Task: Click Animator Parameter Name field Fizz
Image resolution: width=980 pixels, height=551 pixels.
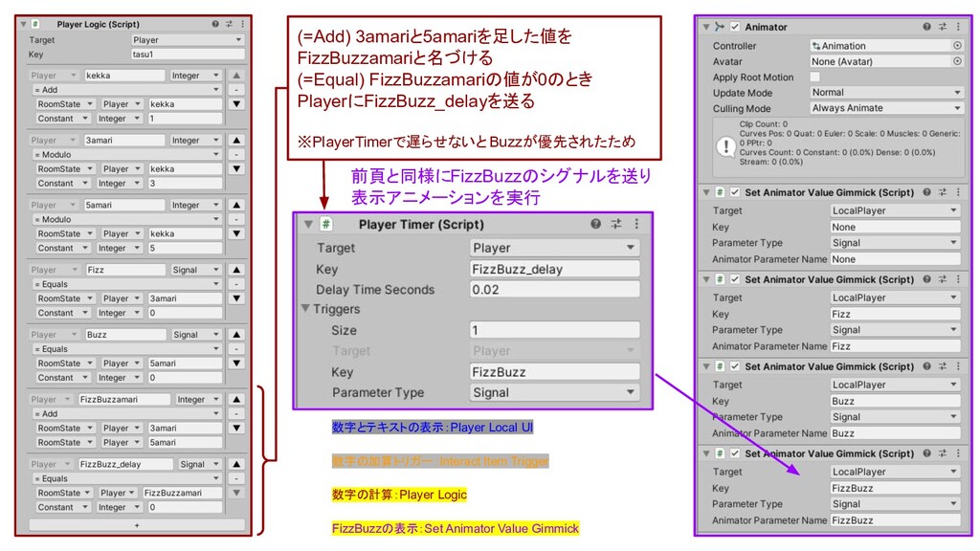Action: (896, 346)
